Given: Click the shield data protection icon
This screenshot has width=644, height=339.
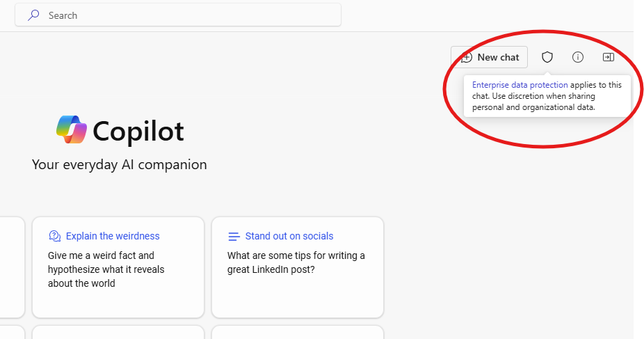Looking at the screenshot, I should coord(547,57).
